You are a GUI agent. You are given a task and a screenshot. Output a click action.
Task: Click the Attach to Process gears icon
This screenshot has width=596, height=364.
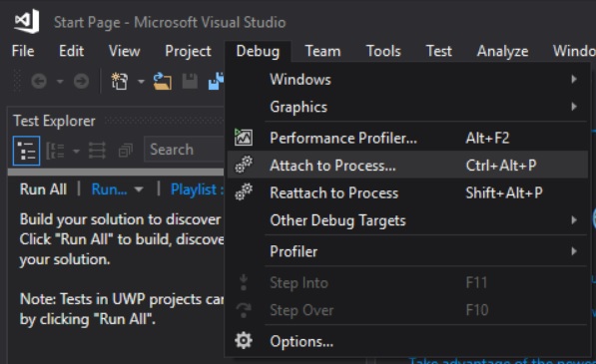(244, 165)
